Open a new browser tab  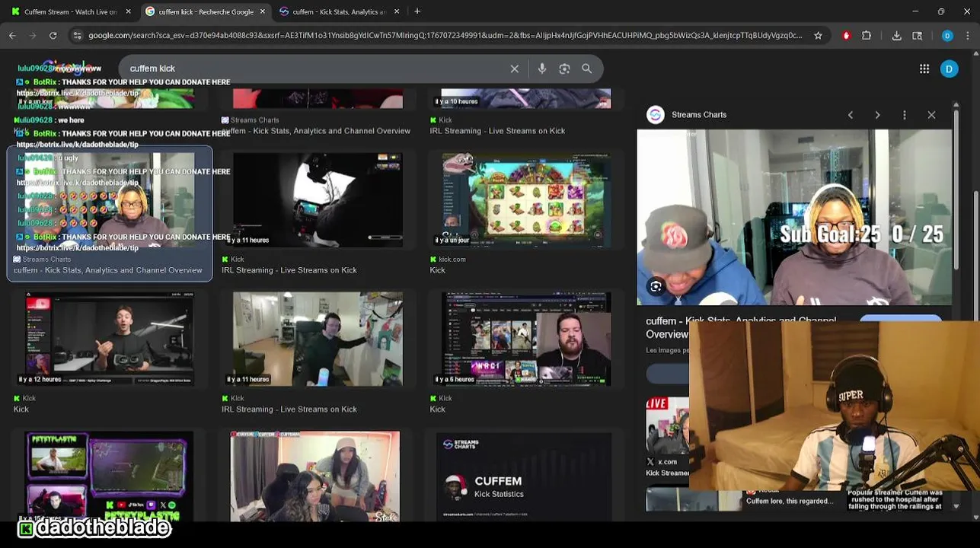tap(417, 11)
